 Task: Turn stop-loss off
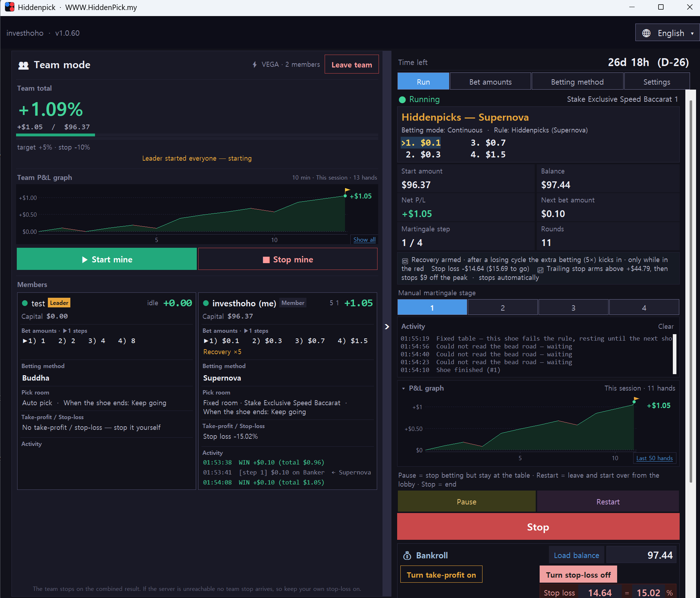(x=578, y=574)
